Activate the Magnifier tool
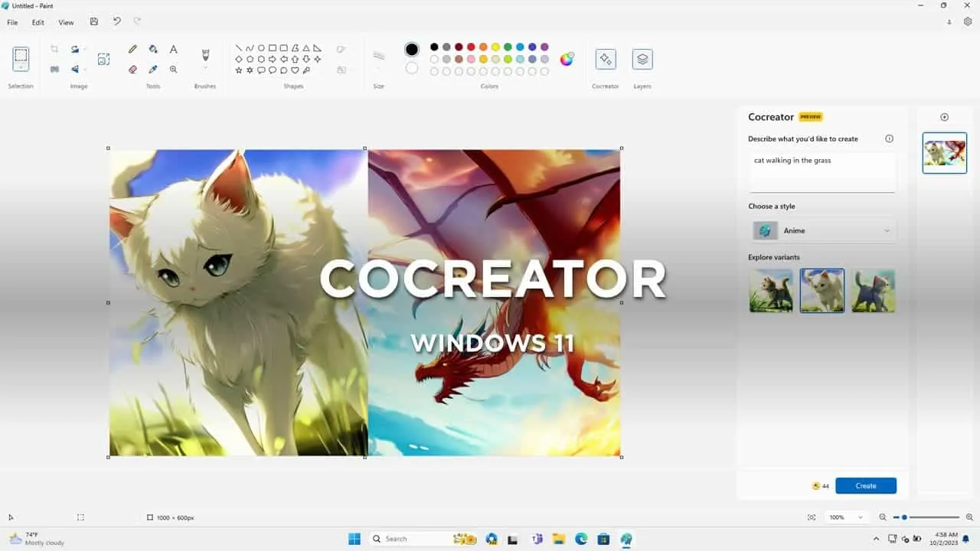 coord(174,69)
